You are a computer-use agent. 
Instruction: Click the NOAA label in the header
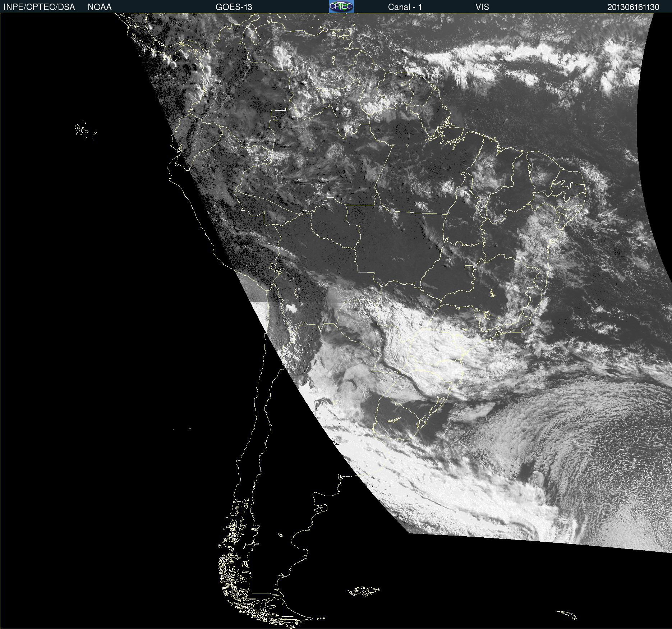coord(100,7)
